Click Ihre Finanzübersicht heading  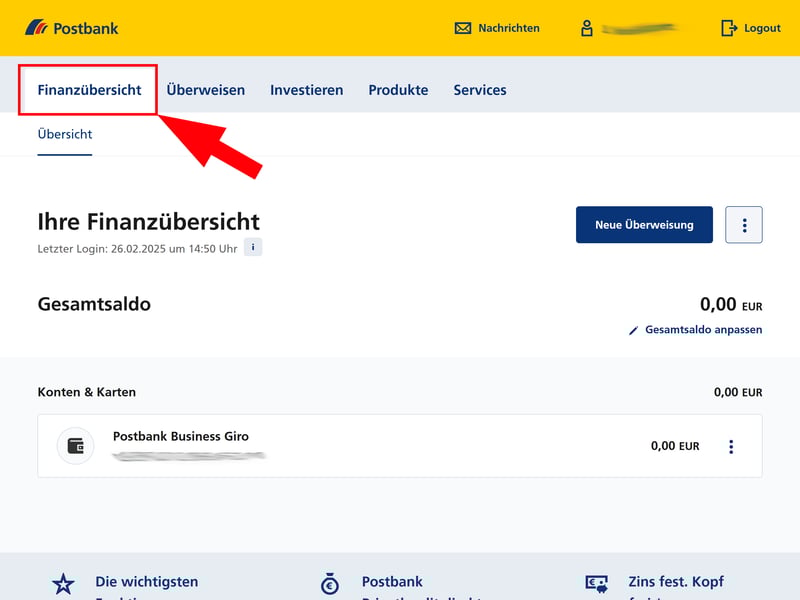pos(148,222)
